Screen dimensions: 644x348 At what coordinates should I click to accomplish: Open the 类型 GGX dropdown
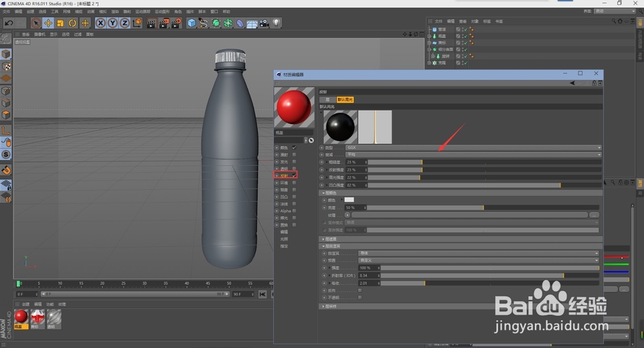(x=473, y=147)
